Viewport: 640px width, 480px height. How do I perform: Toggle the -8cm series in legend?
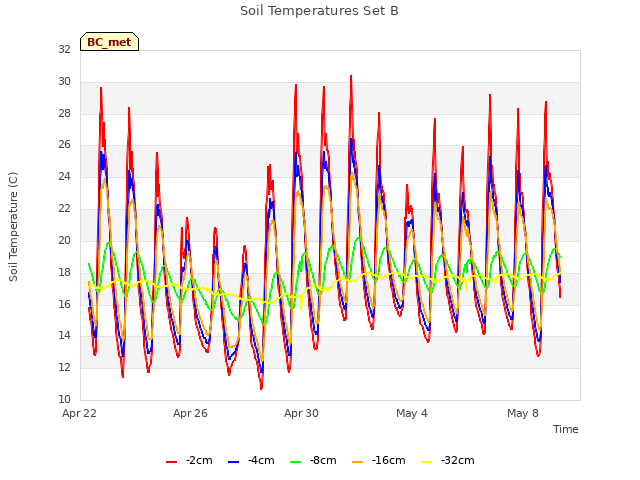click(313, 460)
